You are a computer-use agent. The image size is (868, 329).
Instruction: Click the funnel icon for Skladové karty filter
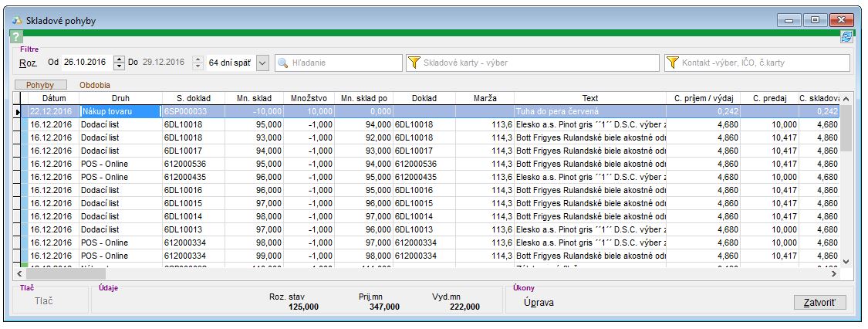[414, 63]
